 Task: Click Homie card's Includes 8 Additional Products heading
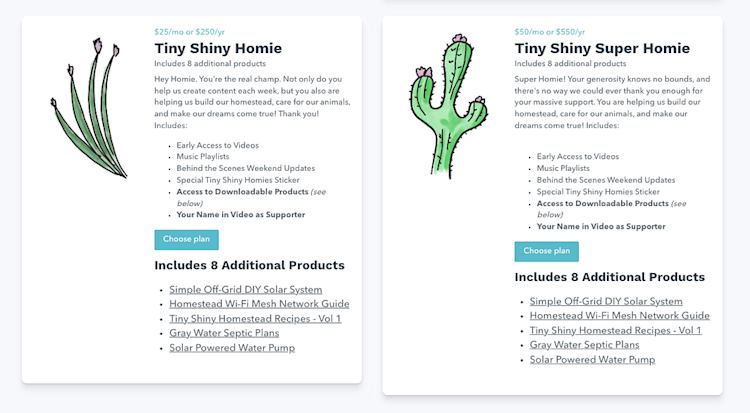249,265
